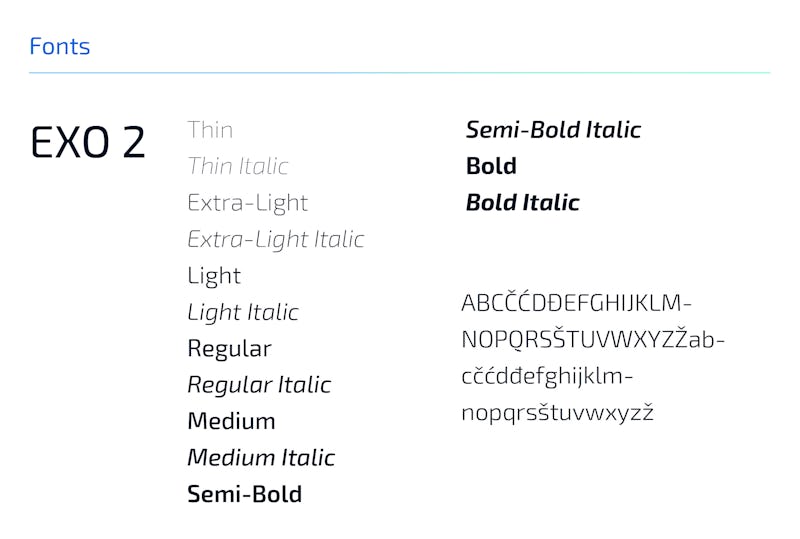Screen dimensions: 800x539
Task: Click the Regular weight label
Action: 229,348
